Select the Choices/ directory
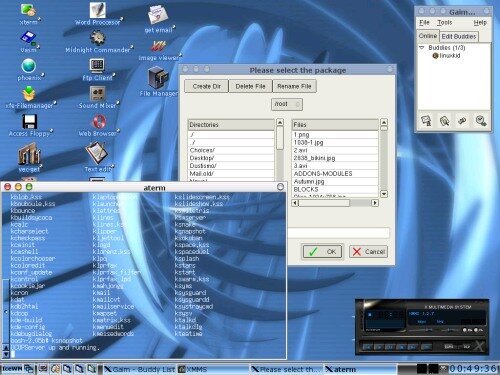 pos(231,150)
